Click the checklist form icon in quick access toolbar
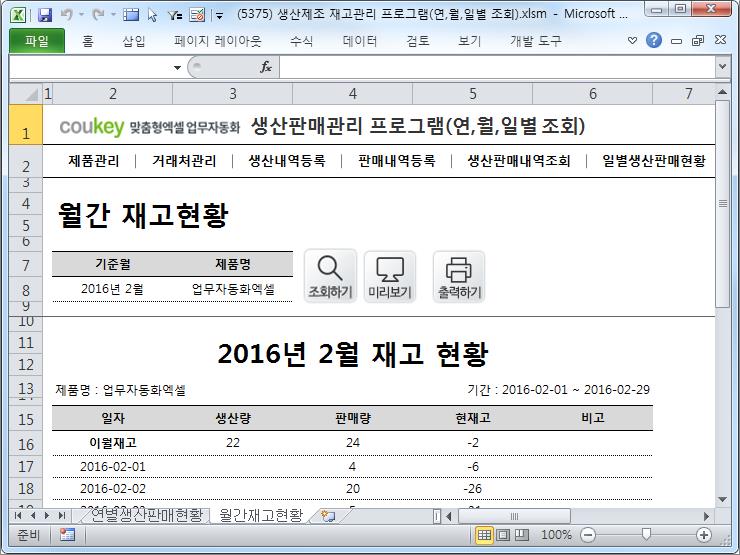This screenshot has width=740, height=555. point(197,15)
